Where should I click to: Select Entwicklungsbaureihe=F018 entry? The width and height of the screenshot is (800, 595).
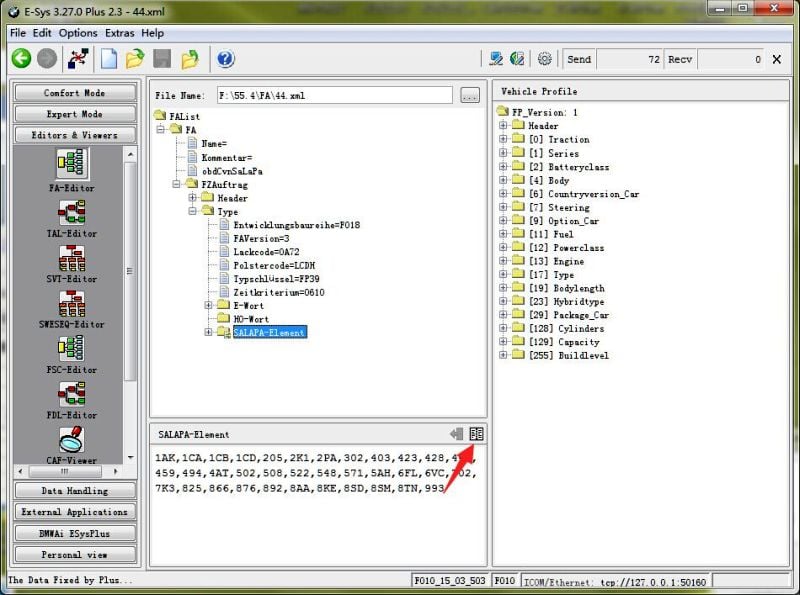296,225
